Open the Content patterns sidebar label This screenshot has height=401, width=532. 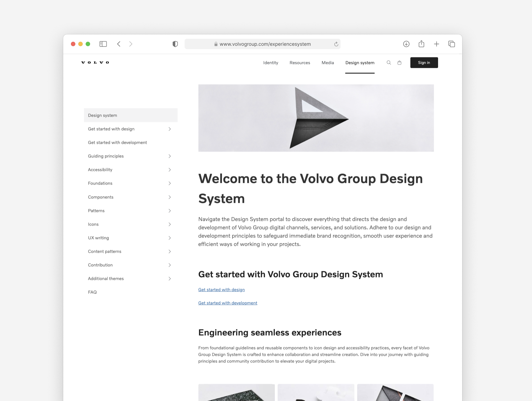(104, 251)
